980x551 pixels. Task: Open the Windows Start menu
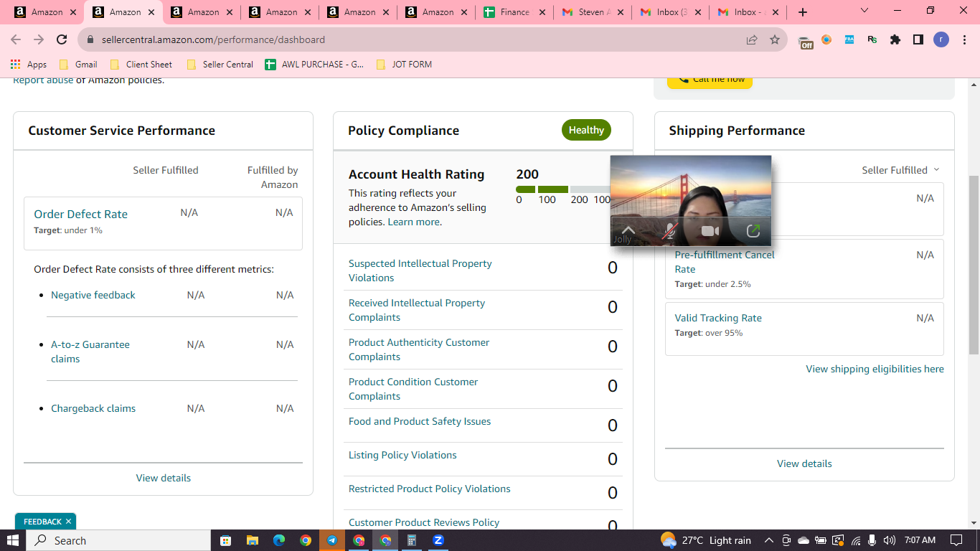point(13,540)
